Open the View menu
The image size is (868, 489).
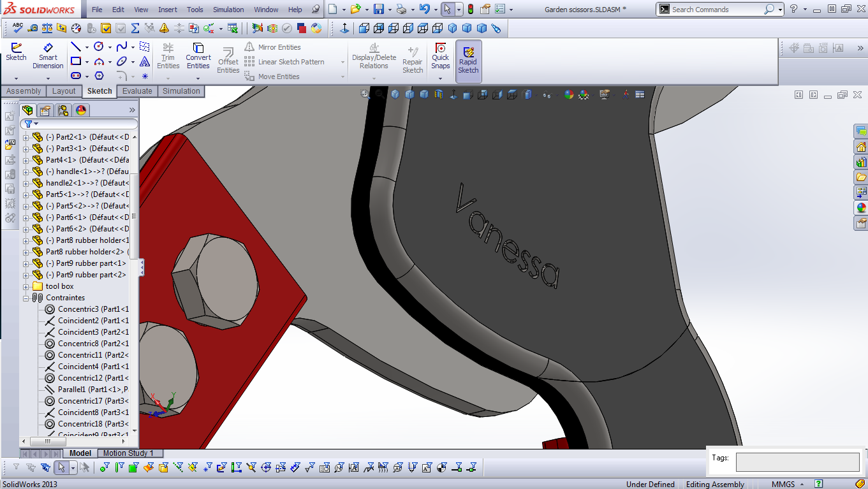pos(141,10)
